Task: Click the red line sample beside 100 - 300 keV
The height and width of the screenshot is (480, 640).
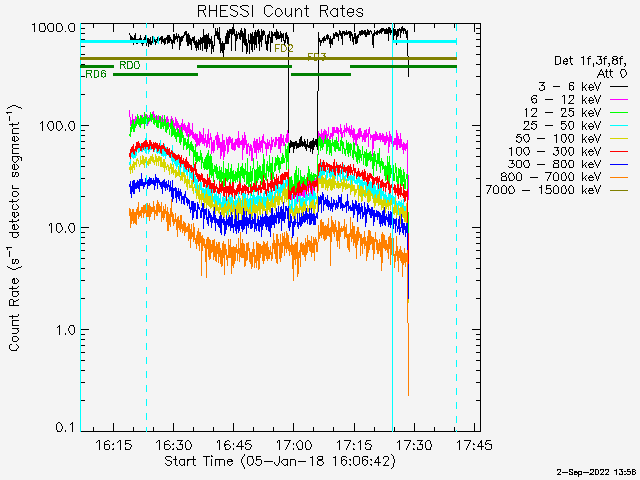Action: 619,151
